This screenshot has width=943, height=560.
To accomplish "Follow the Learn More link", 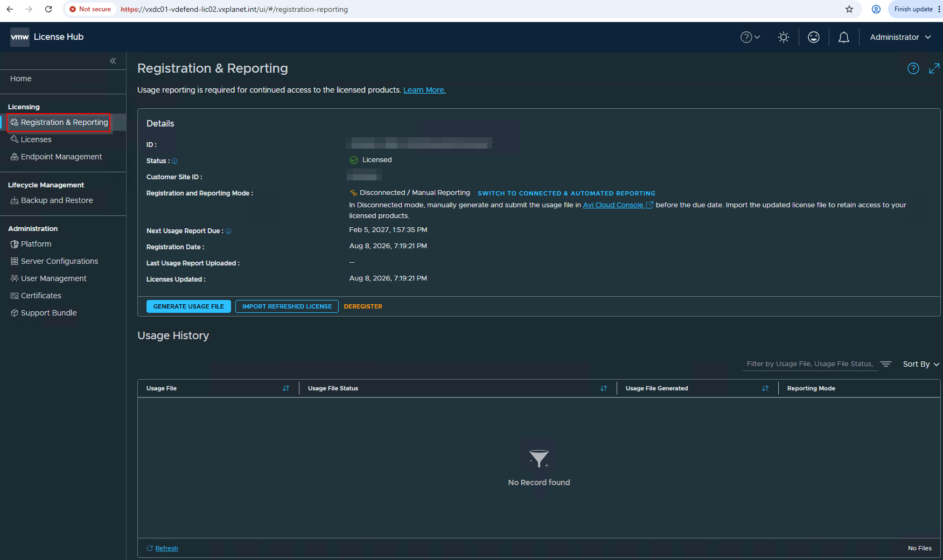I will coord(424,90).
